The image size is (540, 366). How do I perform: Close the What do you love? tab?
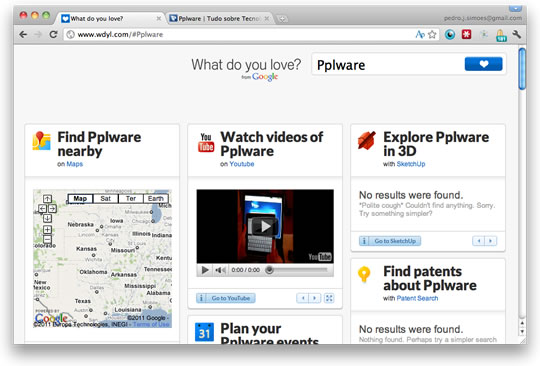[158, 19]
